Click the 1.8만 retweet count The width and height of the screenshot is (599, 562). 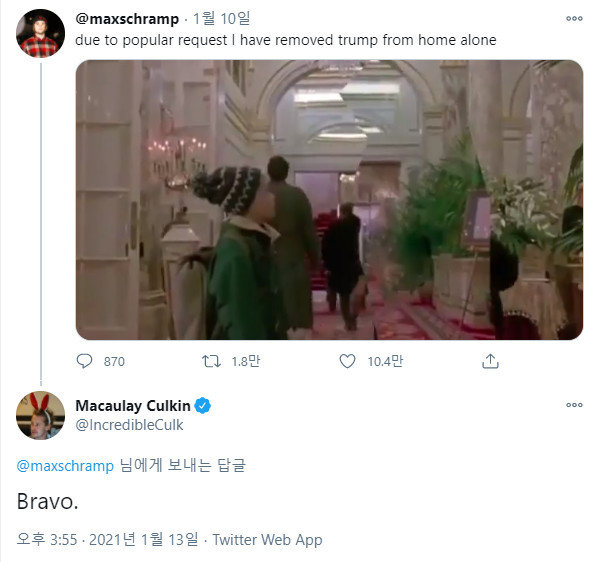click(246, 361)
